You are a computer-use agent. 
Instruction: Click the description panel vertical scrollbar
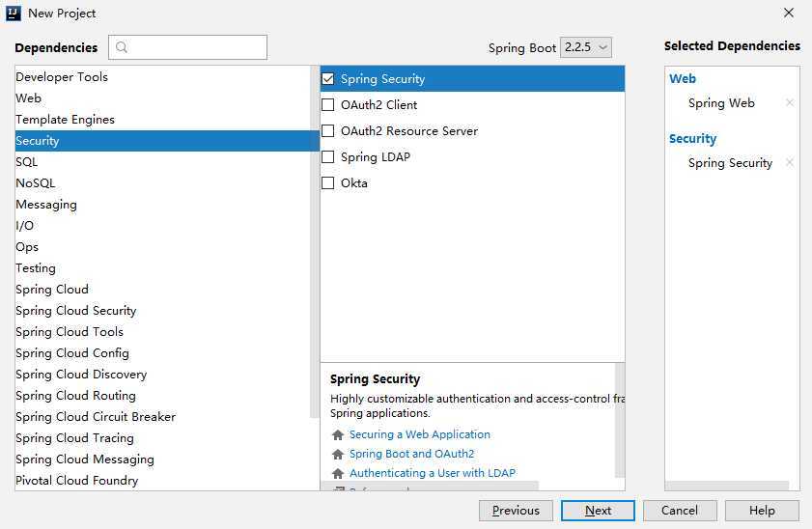tap(619, 420)
